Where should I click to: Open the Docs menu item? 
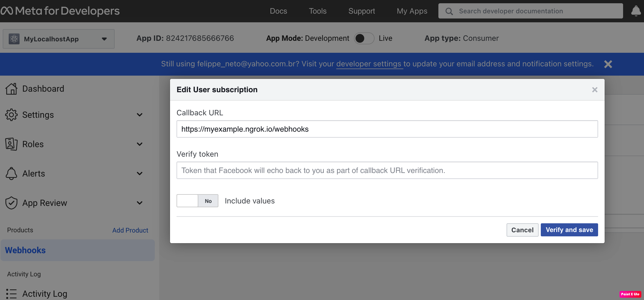(278, 11)
